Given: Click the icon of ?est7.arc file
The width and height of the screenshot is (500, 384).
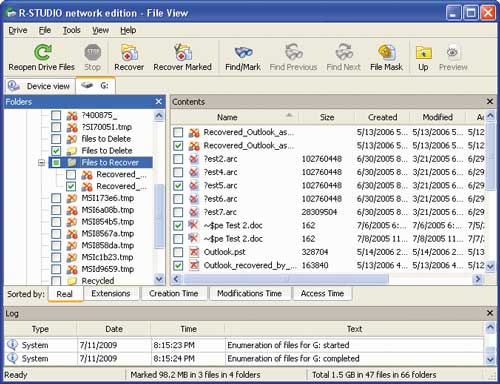Looking at the screenshot, I should tap(194, 212).
